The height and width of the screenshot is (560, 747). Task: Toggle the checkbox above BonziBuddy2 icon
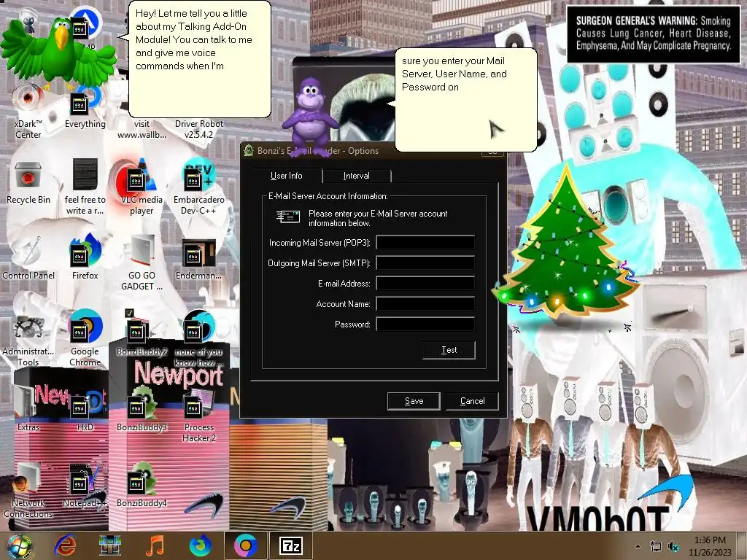[129, 313]
